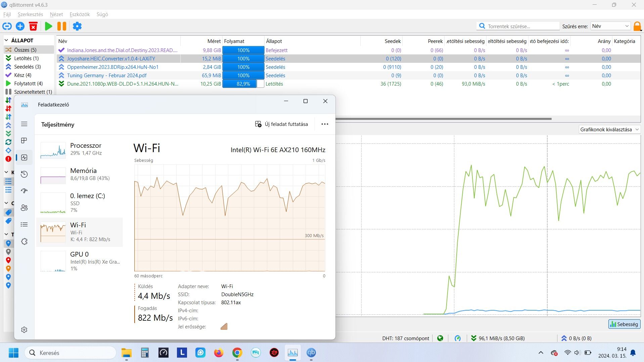Sort torrents by Név column header
The height and width of the screenshot is (362, 644).
[119, 41]
